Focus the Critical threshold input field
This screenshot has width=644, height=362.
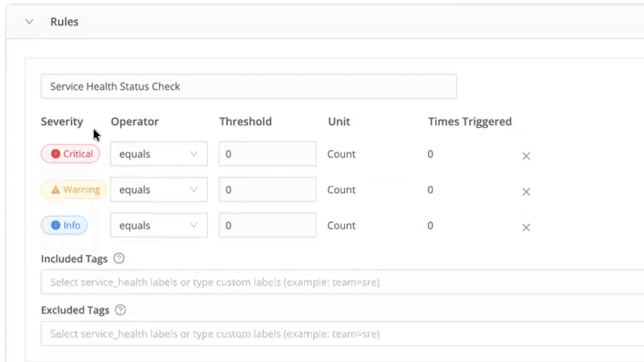click(267, 154)
